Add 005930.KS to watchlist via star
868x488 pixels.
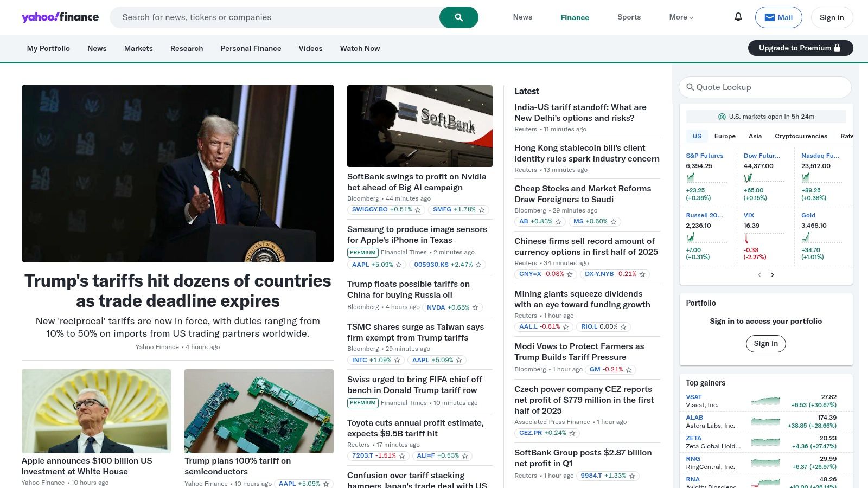478,265
